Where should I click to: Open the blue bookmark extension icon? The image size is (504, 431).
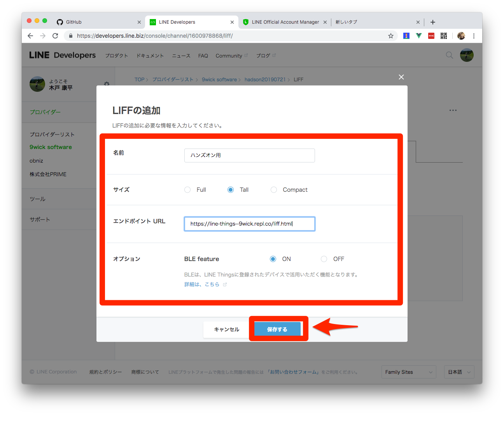[406, 36]
